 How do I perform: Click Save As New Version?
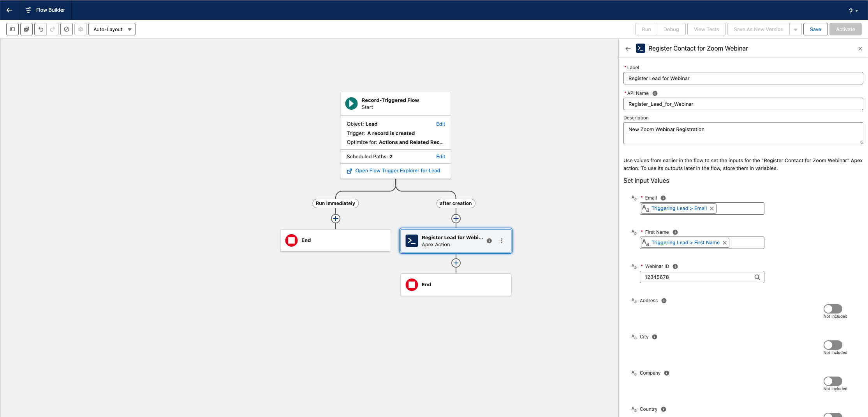[x=758, y=29]
